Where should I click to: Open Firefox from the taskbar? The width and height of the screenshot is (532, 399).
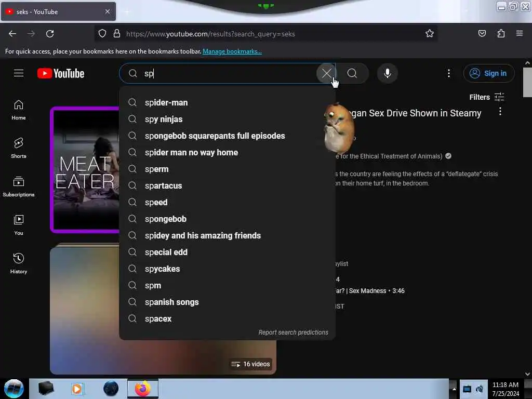(143, 389)
